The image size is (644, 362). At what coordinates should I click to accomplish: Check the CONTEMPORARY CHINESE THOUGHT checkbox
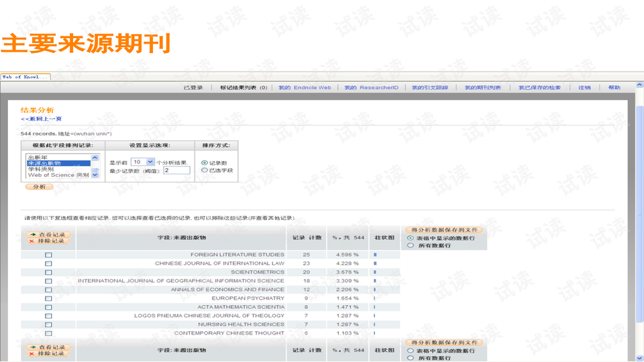click(x=48, y=333)
